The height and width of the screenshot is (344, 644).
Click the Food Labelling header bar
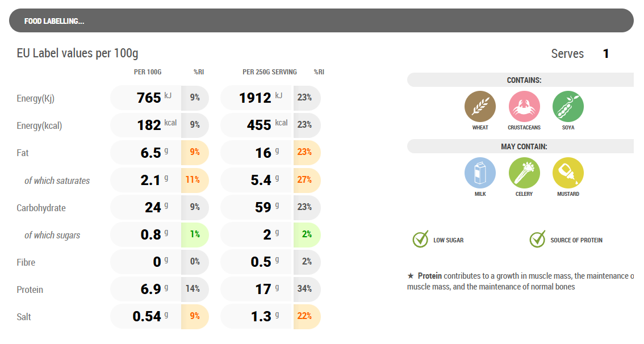click(321, 21)
